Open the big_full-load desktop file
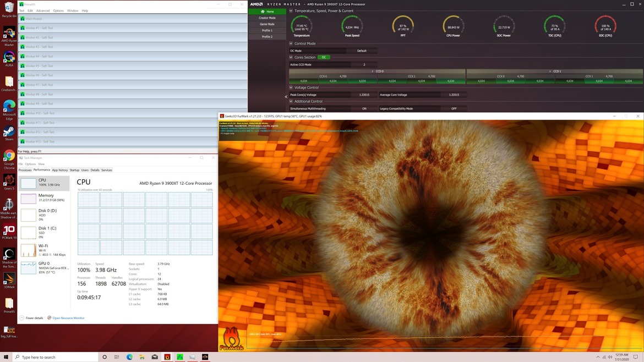The width and height of the screenshot is (644, 362). coord(9,332)
